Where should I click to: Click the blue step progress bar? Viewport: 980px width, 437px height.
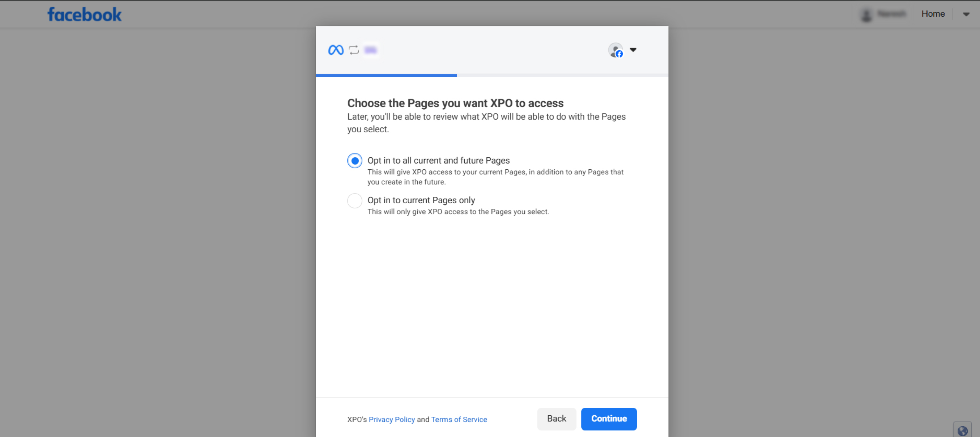click(x=386, y=75)
